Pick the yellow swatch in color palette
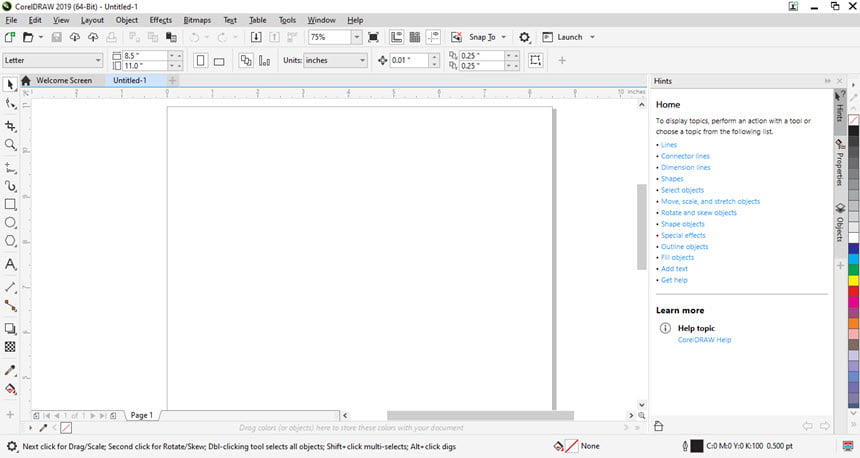Viewport: 860px width, 458px height. (853, 280)
